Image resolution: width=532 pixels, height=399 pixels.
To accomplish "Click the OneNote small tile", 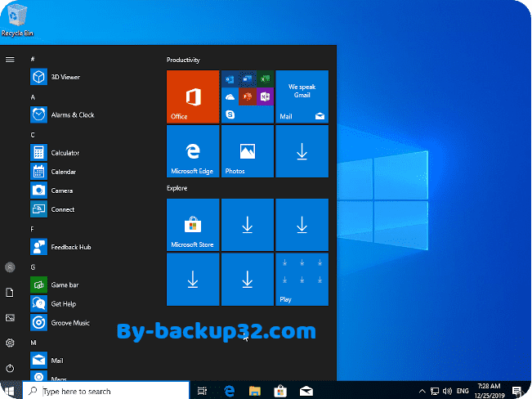I will 265,96.
